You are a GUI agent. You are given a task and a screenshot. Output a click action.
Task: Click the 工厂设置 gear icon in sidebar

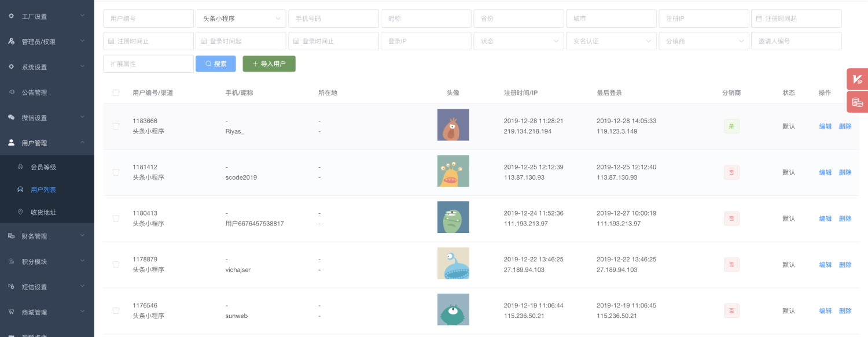coord(11,16)
